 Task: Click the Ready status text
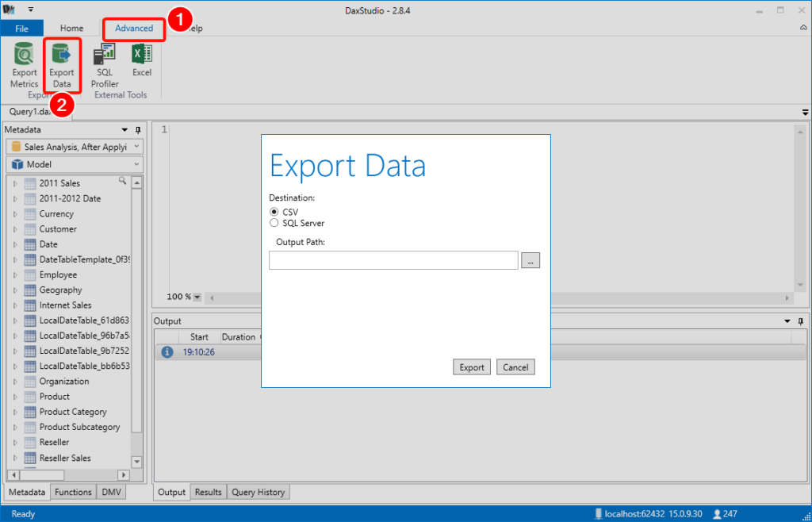tap(23, 514)
